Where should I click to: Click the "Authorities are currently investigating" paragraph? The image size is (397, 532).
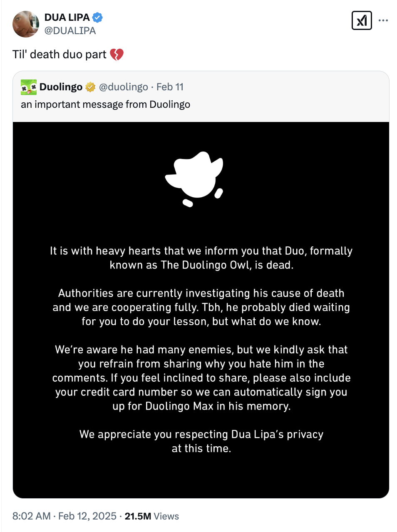pyautogui.click(x=201, y=307)
